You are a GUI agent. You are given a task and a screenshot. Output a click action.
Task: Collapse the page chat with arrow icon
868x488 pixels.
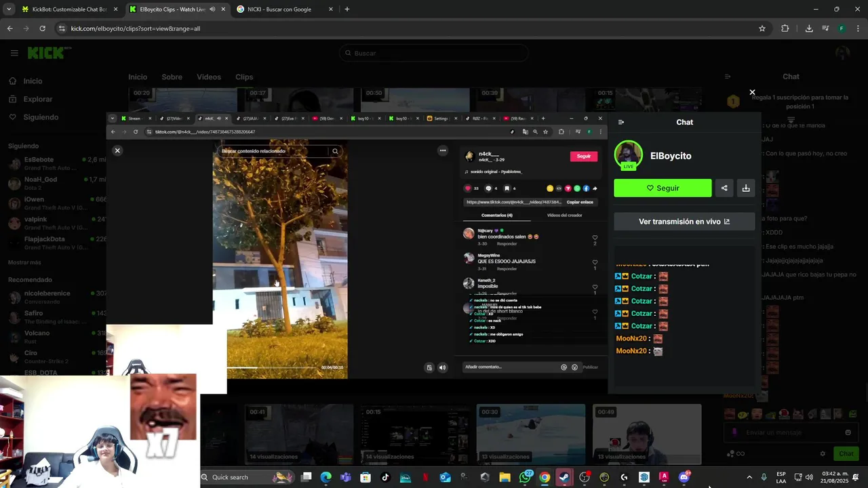tap(728, 77)
